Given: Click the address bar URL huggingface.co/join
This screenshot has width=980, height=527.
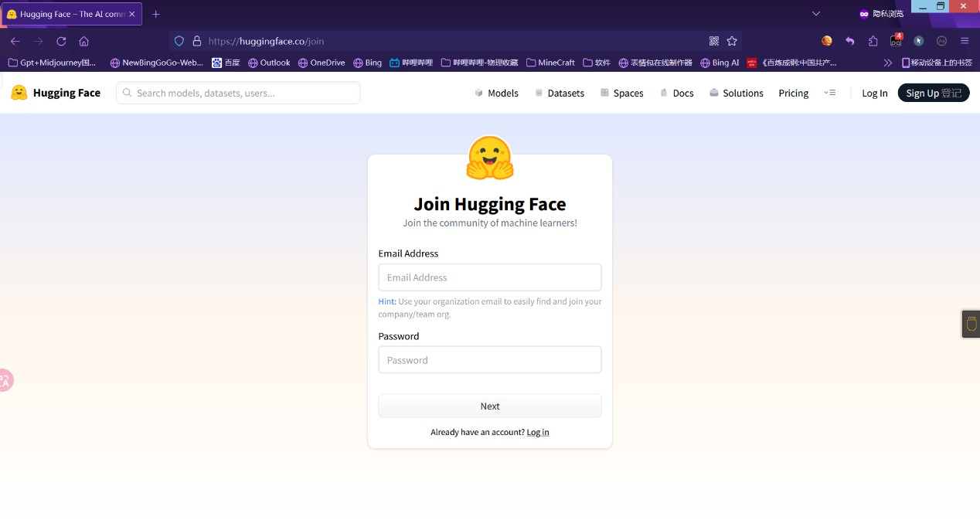Looking at the screenshot, I should tap(266, 41).
